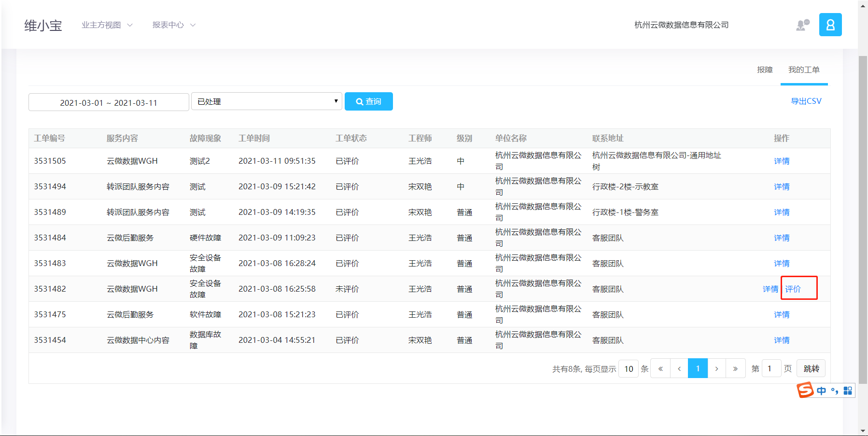
Task: Click the 工单状态 column header
Action: (x=351, y=138)
